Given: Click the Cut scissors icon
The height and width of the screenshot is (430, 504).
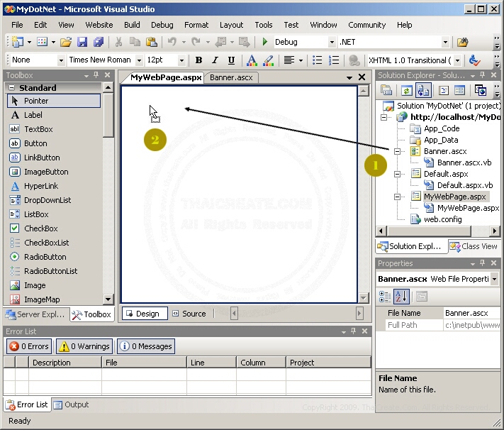Looking at the screenshot, I should click(x=118, y=42).
